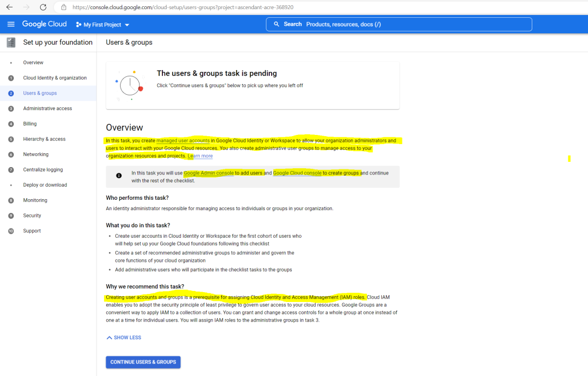Click the Products, resources, docs search field

(399, 24)
